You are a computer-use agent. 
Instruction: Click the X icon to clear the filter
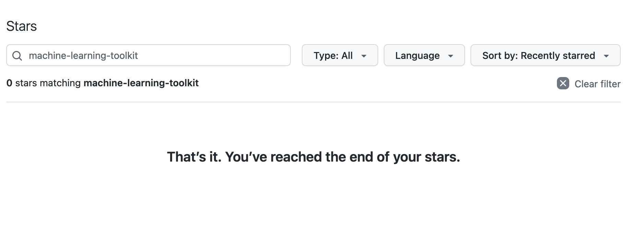(563, 83)
